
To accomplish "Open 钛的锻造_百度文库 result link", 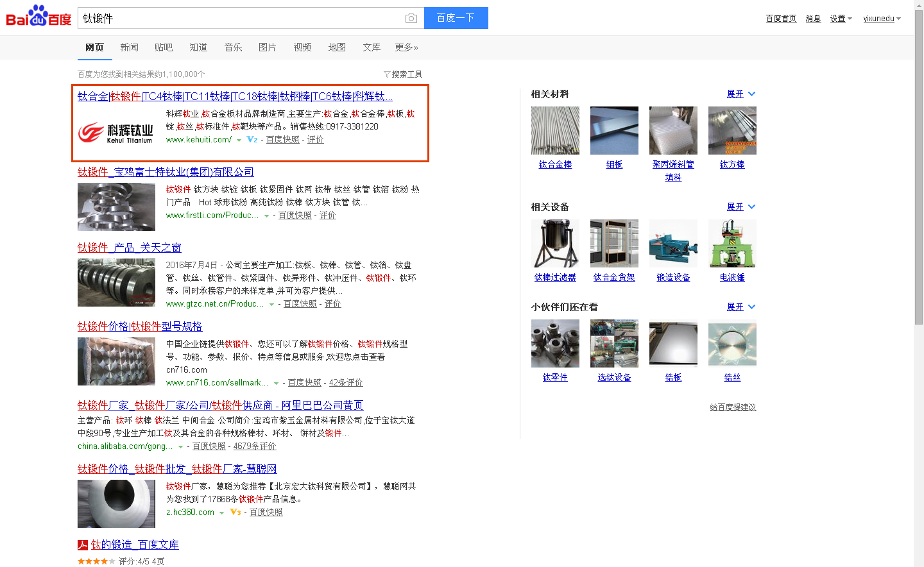I will tap(135, 545).
